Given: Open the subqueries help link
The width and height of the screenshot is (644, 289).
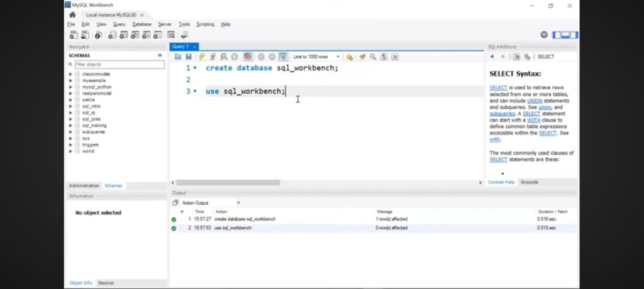Looking at the screenshot, I should click(501, 114).
